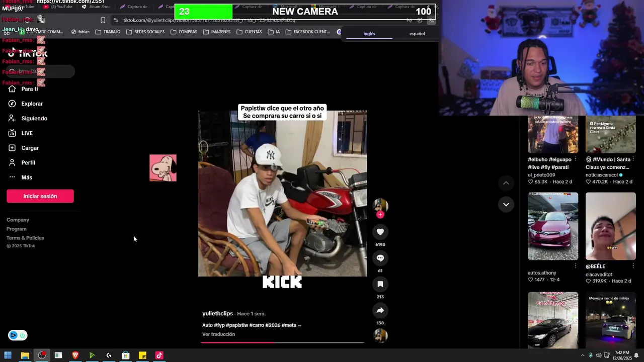
Task: Share the video with the arrow icon
Action: coord(380,310)
